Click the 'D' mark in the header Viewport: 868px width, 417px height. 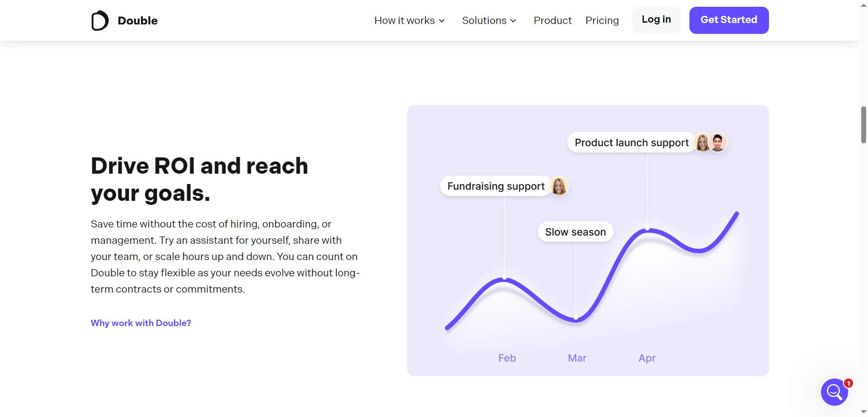99,20
